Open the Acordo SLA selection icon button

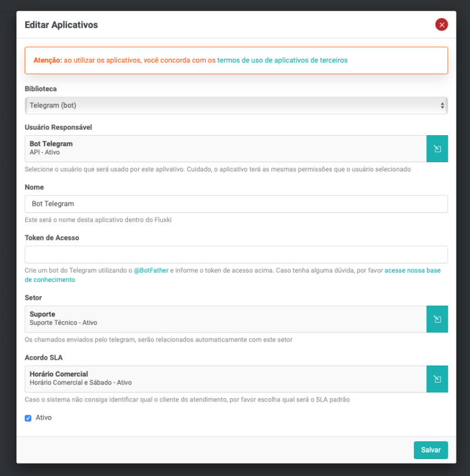click(x=437, y=379)
